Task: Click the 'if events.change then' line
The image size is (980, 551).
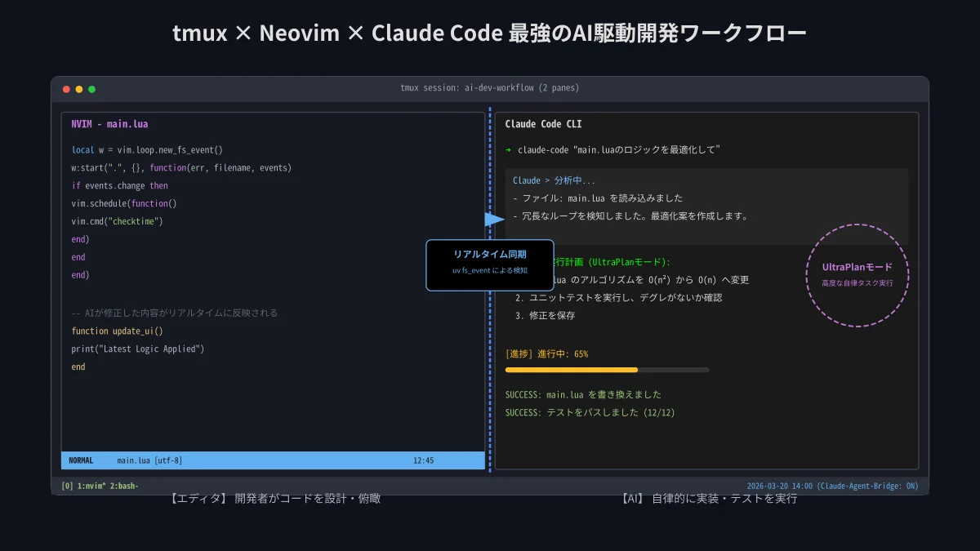Action: [x=119, y=186]
